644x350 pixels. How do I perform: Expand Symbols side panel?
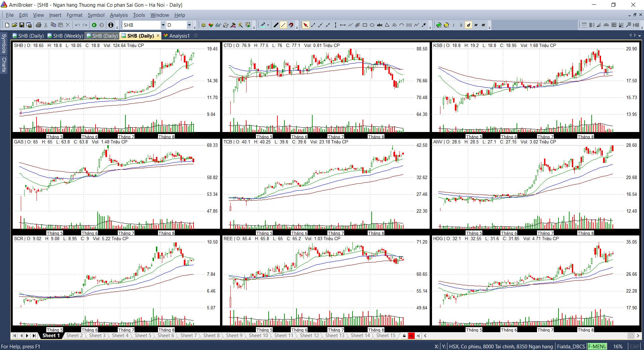click(4, 43)
